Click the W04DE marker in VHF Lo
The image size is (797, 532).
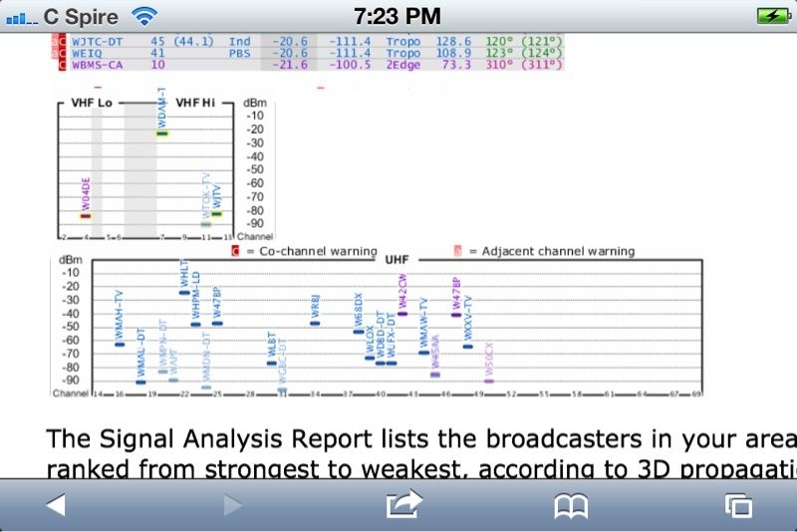(86, 216)
